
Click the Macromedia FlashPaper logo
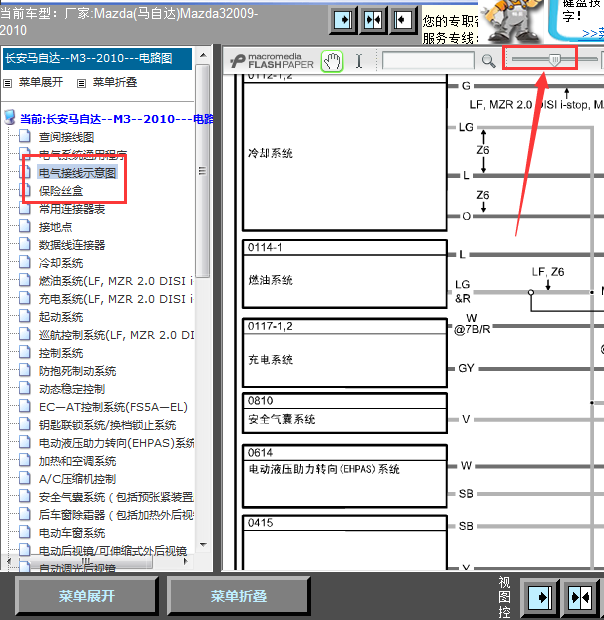click(x=272, y=61)
